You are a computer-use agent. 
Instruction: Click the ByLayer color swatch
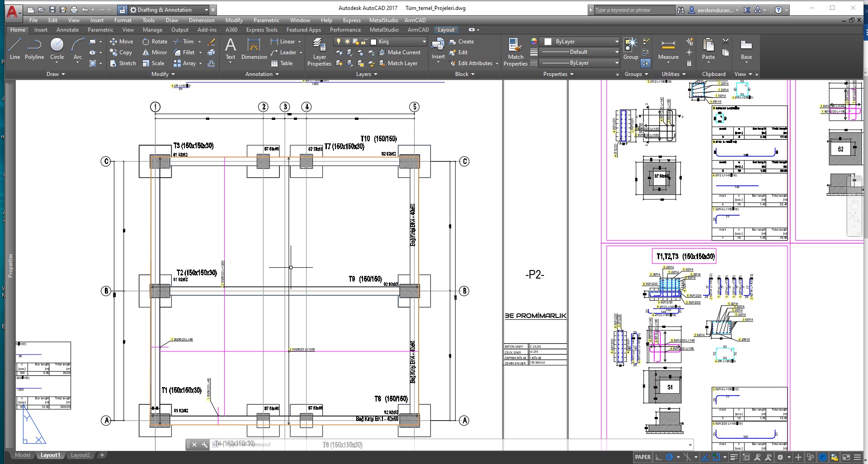[x=548, y=42]
